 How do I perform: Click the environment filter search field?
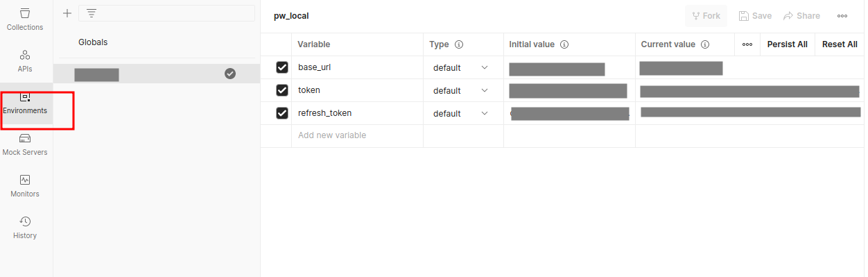point(166,13)
